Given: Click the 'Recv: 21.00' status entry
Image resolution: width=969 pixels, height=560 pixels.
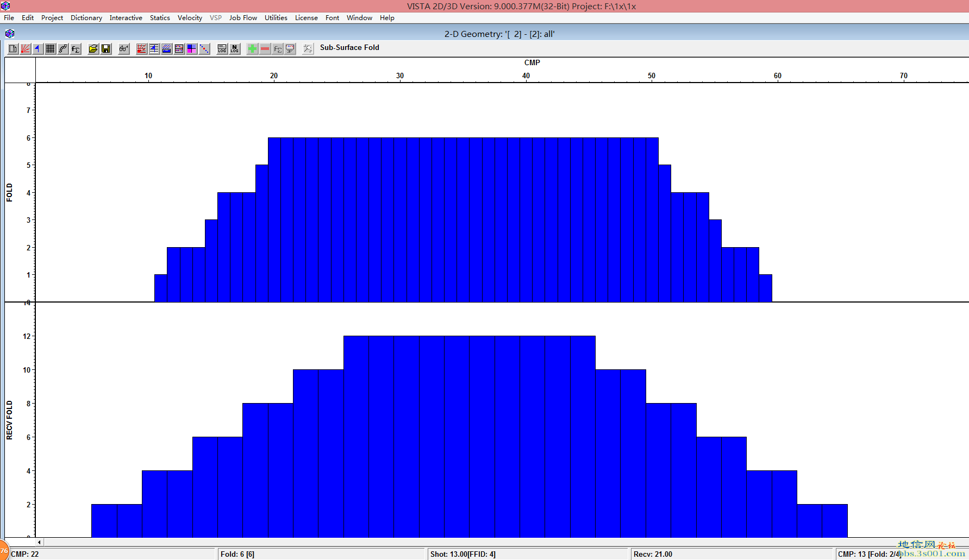Looking at the screenshot, I should click(x=653, y=554).
